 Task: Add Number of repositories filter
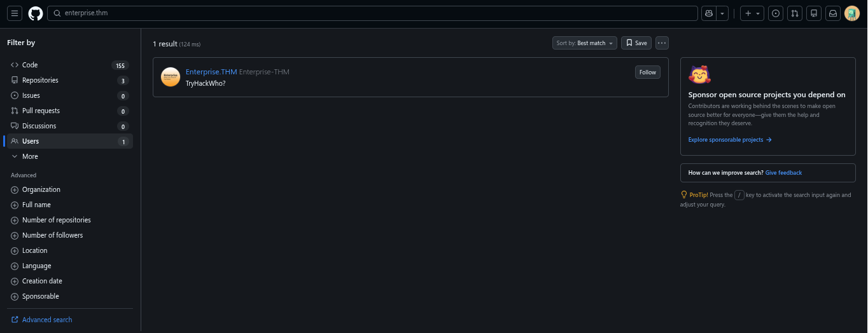coord(69,220)
